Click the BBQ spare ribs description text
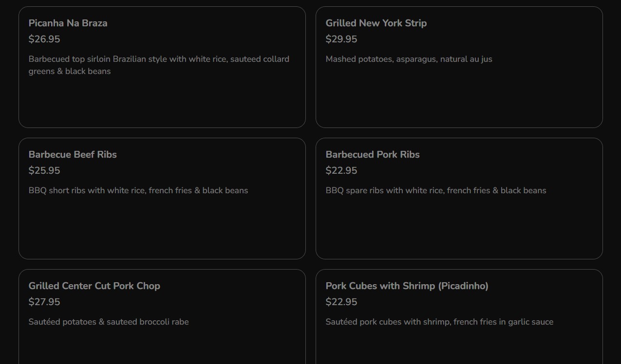Screen dimensions: 621x364 tap(436, 190)
